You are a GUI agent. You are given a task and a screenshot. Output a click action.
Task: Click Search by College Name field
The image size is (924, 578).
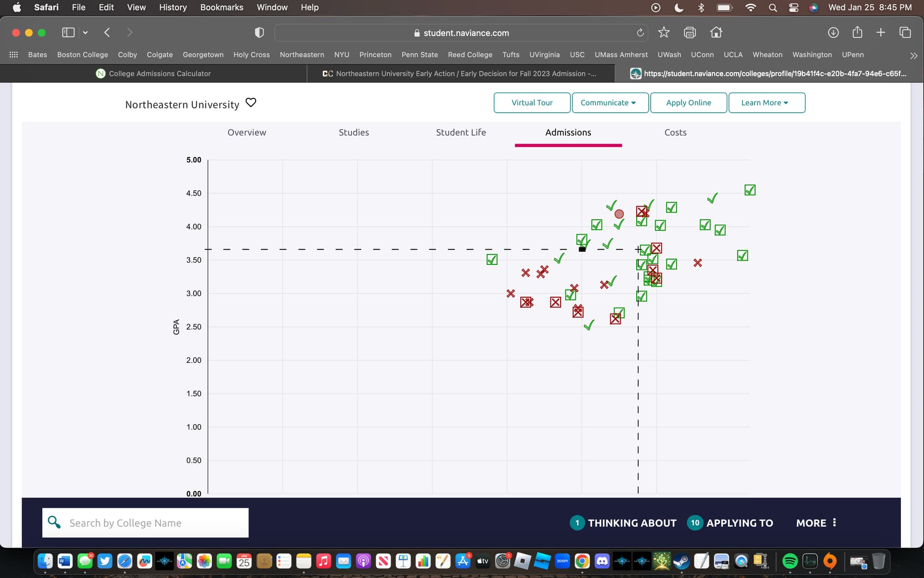pos(145,523)
